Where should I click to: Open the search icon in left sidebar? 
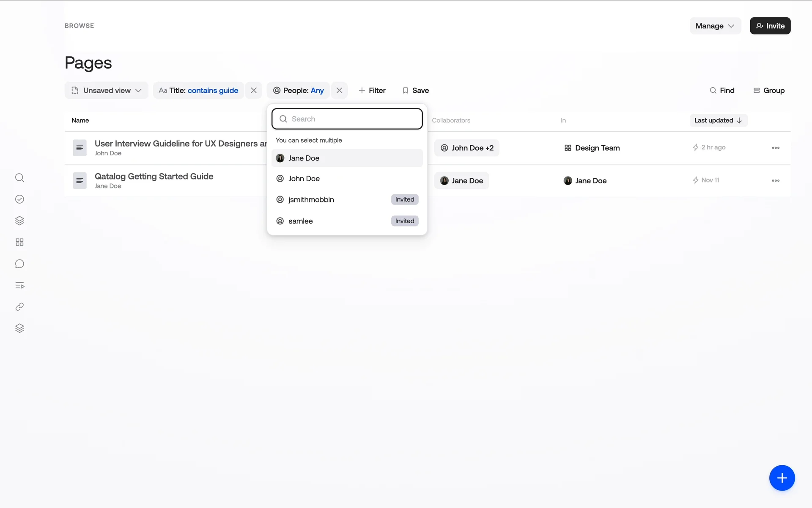[19, 178]
